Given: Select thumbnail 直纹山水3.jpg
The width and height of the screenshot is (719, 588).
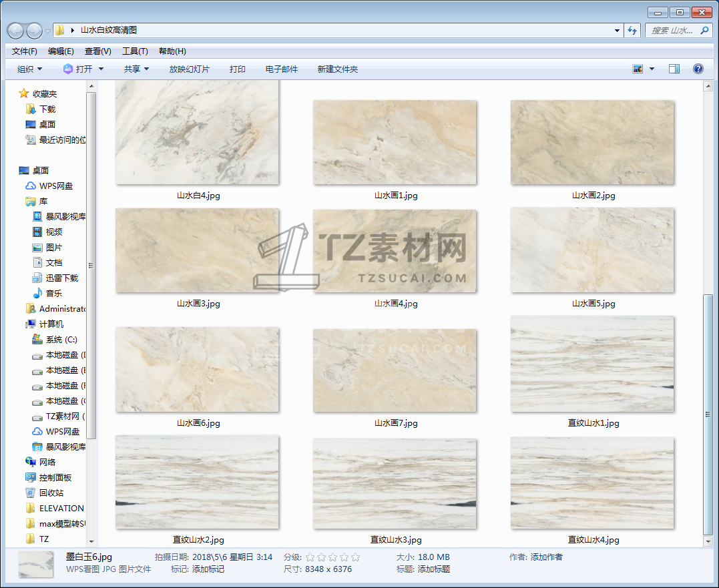Looking at the screenshot, I should point(395,483).
